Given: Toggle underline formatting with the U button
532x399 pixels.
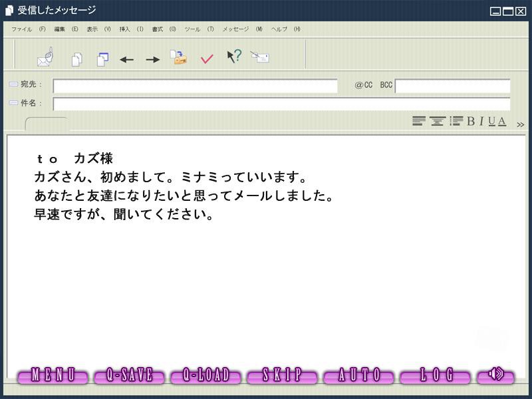Looking at the screenshot, I should click(491, 121).
